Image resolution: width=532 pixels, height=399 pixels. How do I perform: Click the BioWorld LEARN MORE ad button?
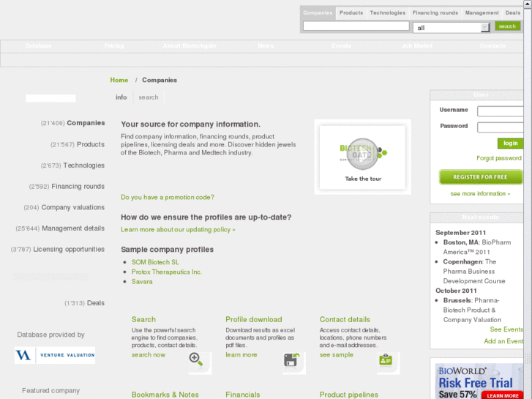click(x=503, y=395)
